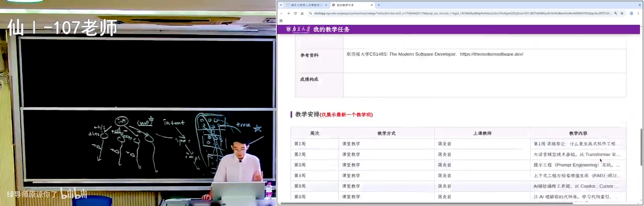
Task: Open the browser profile avatar
Action: click(630, 13)
